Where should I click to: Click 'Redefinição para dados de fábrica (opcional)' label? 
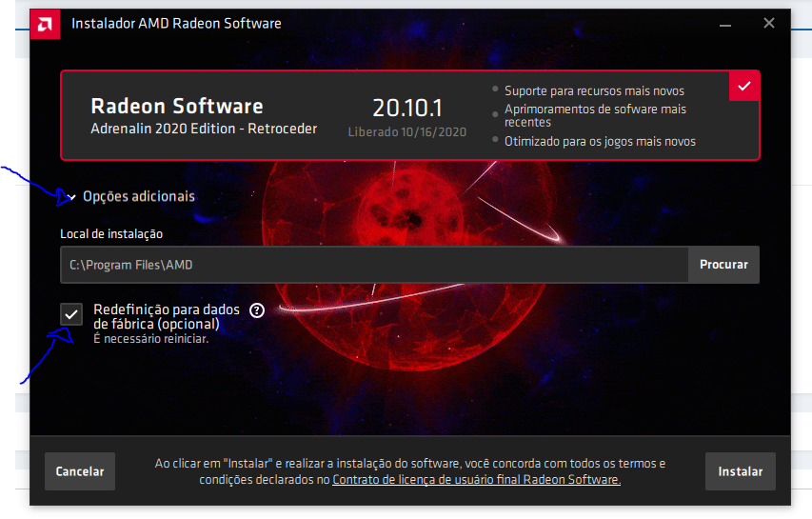point(167,316)
